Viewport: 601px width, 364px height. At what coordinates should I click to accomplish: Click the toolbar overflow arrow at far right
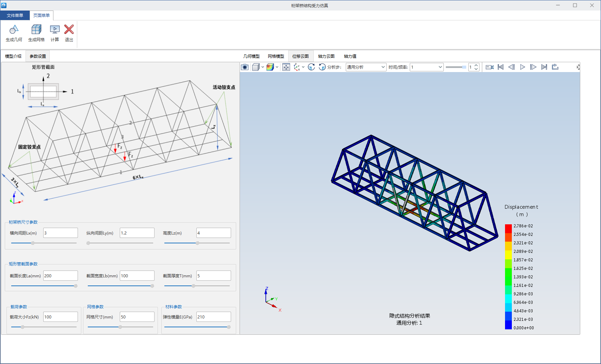tap(578, 67)
